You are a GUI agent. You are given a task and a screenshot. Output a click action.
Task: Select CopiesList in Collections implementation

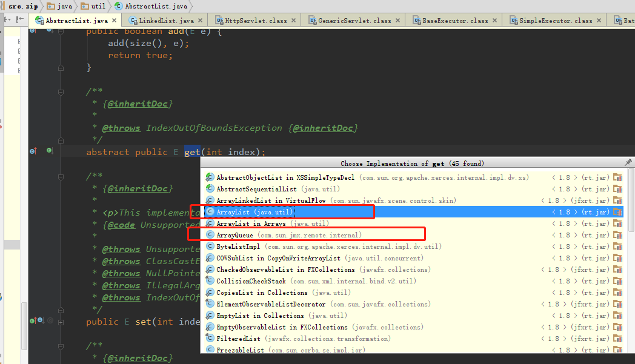413,293
